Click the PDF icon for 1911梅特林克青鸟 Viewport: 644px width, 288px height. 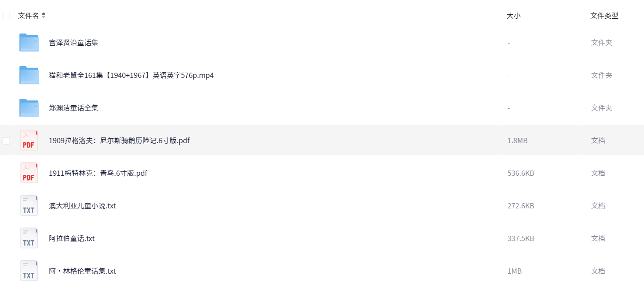[x=29, y=173]
